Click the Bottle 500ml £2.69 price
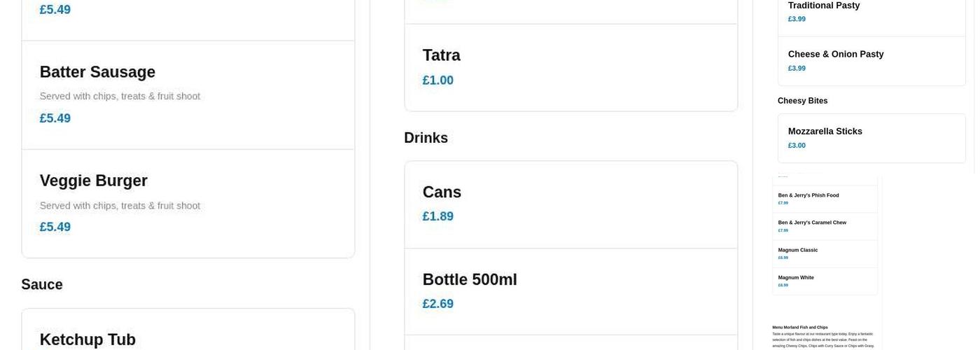This screenshot has height=350, width=980. coord(437,304)
